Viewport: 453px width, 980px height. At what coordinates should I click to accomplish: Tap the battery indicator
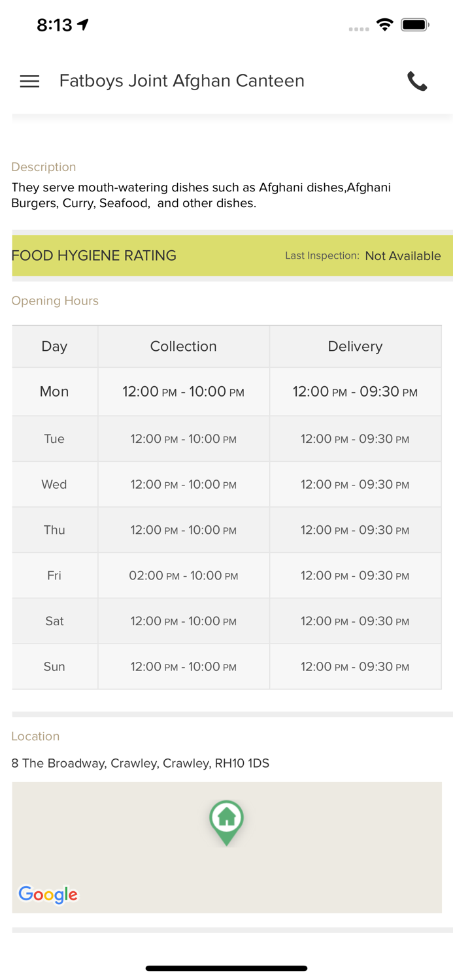[414, 25]
